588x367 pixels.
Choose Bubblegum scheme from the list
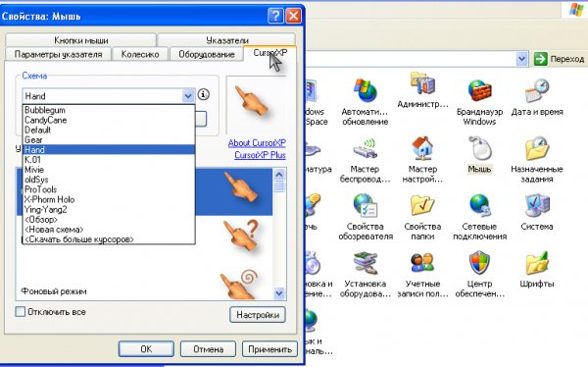tap(109, 110)
